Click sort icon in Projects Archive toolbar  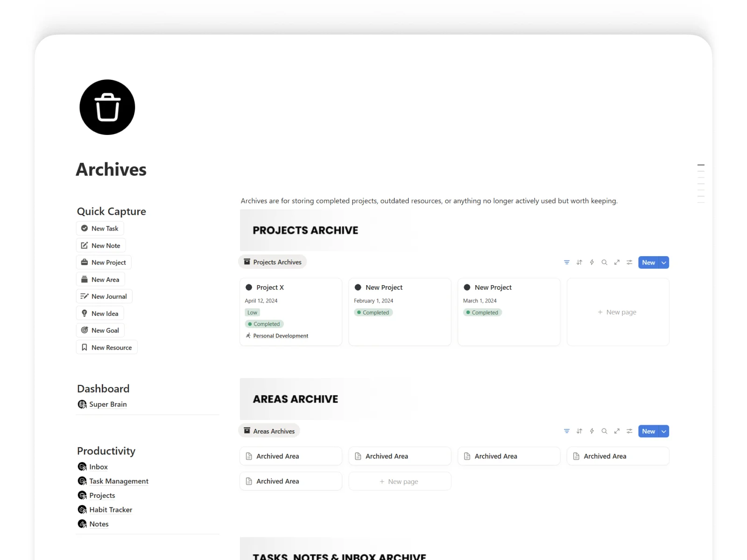click(579, 262)
